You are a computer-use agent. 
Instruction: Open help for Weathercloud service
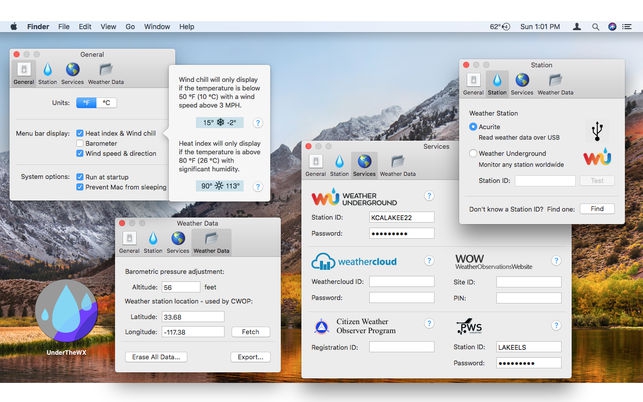[429, 260]
